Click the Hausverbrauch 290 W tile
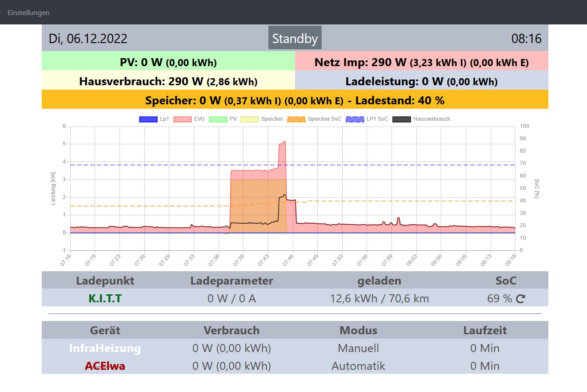 tap(168, 82)
